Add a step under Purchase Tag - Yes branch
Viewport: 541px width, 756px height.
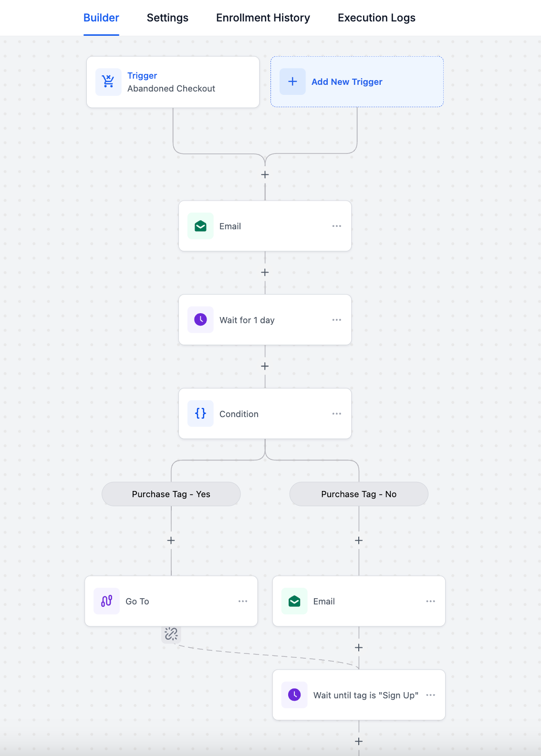[x=171, y=541]
